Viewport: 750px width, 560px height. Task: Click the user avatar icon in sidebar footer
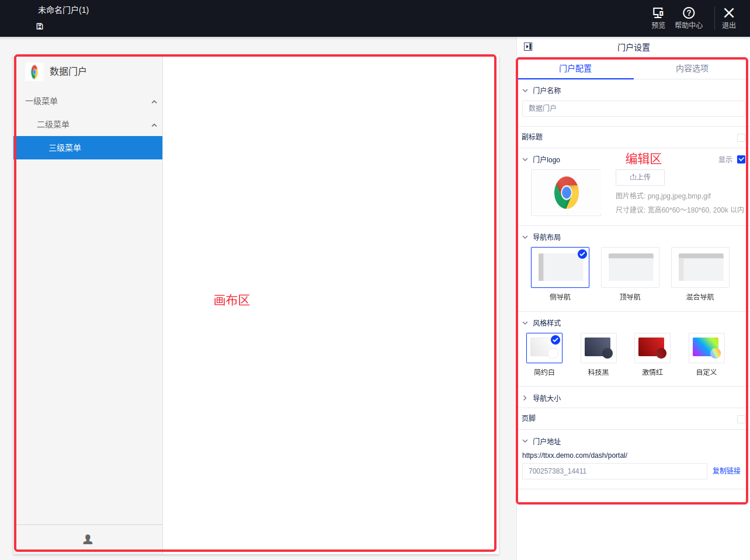point(88,539)
